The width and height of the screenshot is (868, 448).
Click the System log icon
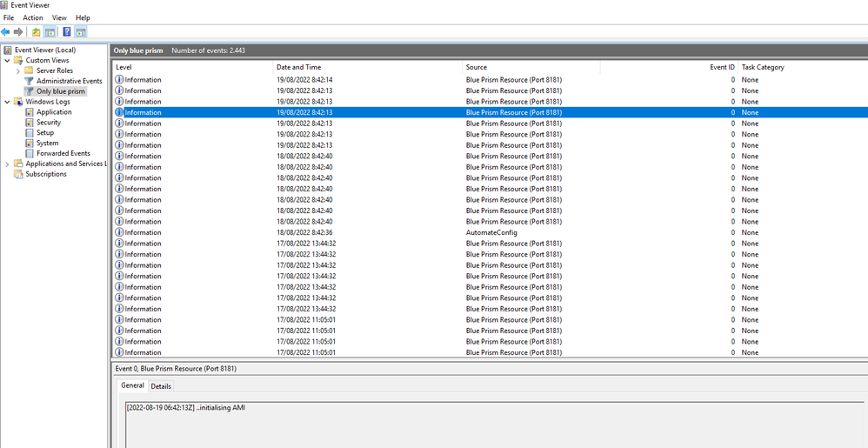[30, 143]
